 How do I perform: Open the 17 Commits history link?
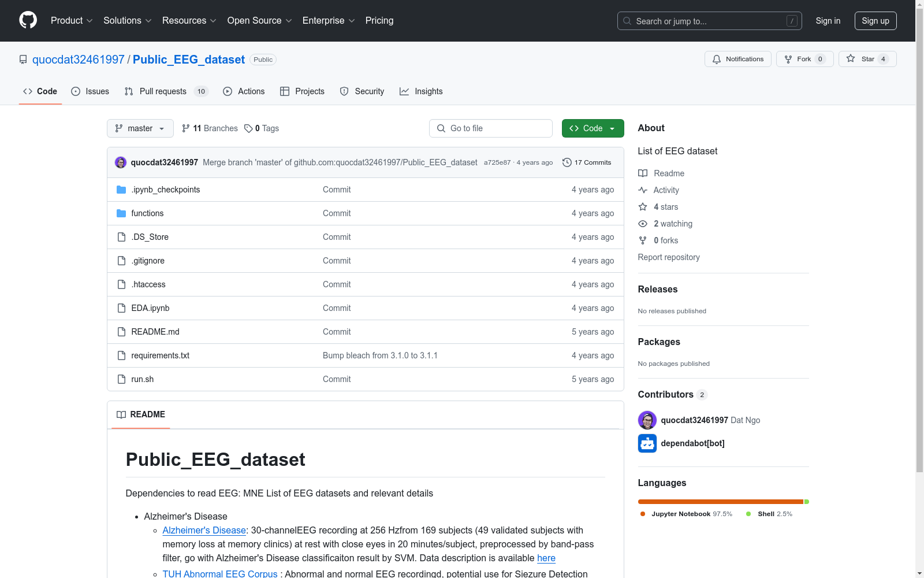587,162
